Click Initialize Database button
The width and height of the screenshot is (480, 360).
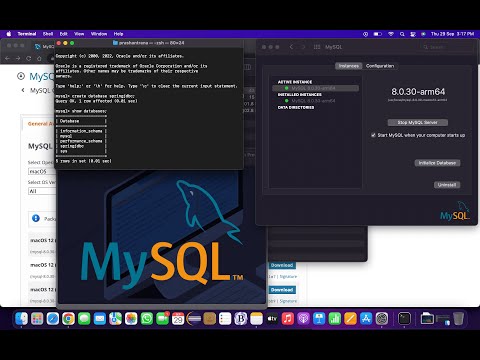(437, 163)
